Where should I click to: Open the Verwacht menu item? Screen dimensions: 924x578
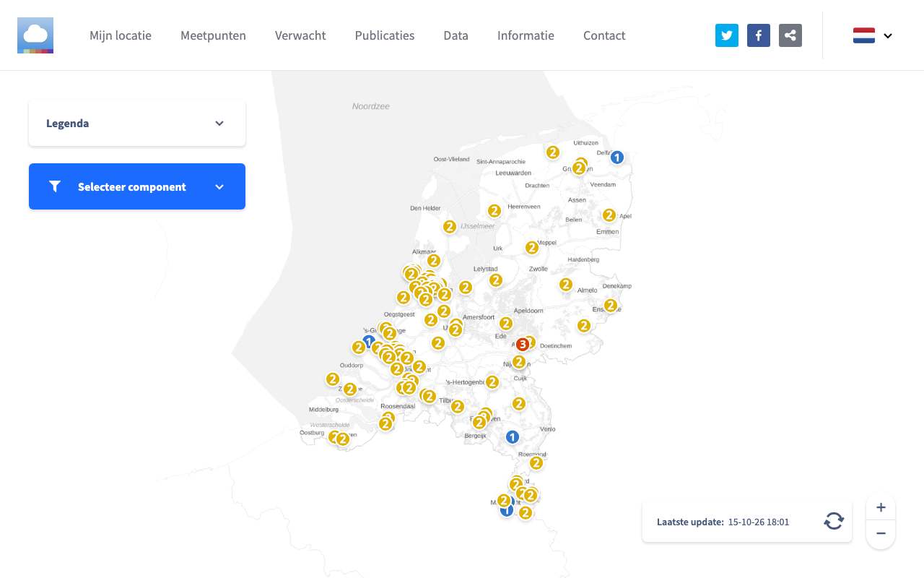[x=300, y=35]
